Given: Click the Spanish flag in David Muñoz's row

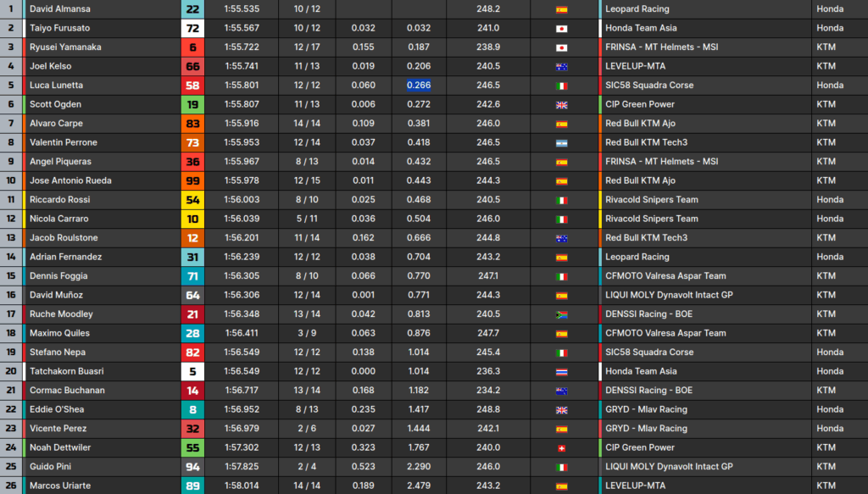Looking at the screenshot, I should click(x=561, y=296).
